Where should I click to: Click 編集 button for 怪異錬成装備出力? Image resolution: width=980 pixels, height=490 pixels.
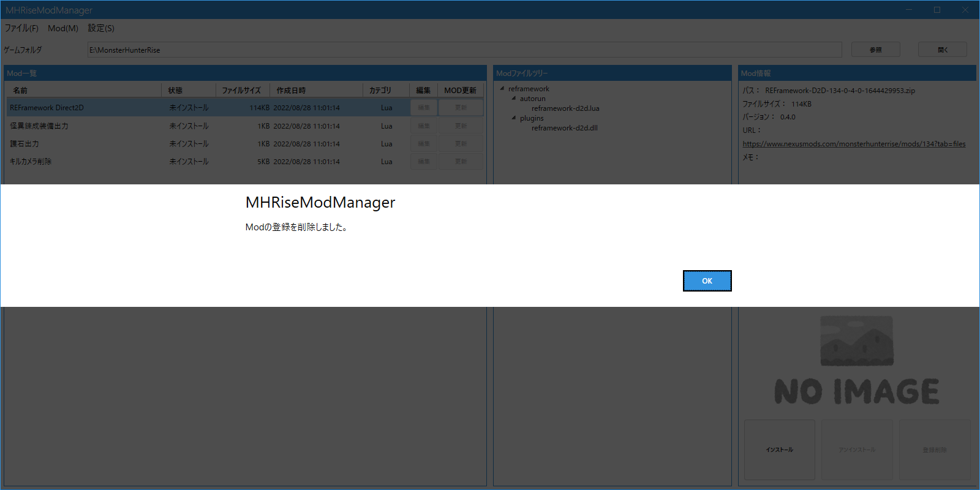pyautogui.click(x=424, y=126)
